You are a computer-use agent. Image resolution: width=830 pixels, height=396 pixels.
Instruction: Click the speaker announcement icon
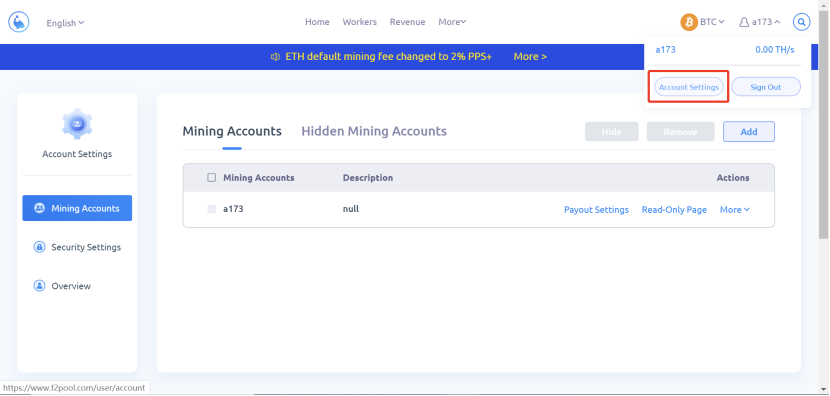point(275,57)
